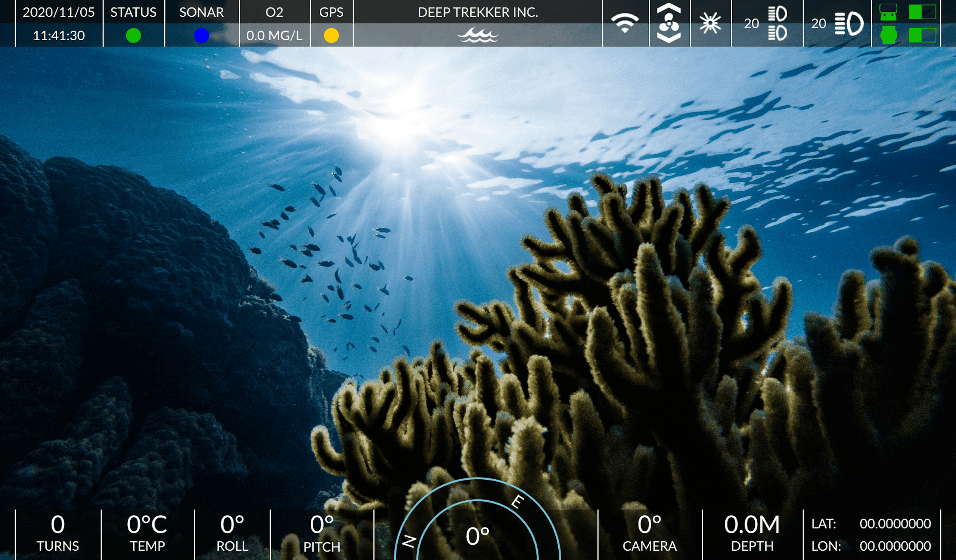Click the ROV battery level bar
This screenshot has height=560, width=956.
[923, 35]
